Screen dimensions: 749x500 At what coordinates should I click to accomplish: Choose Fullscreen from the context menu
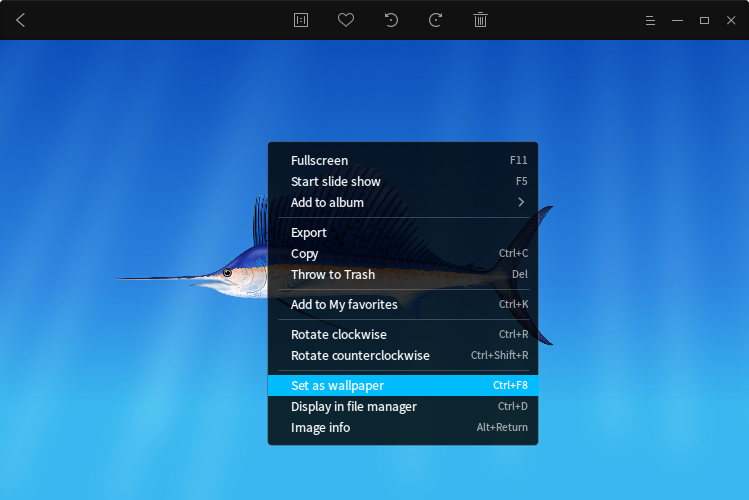pyautogui.click(x=403, y=160)
